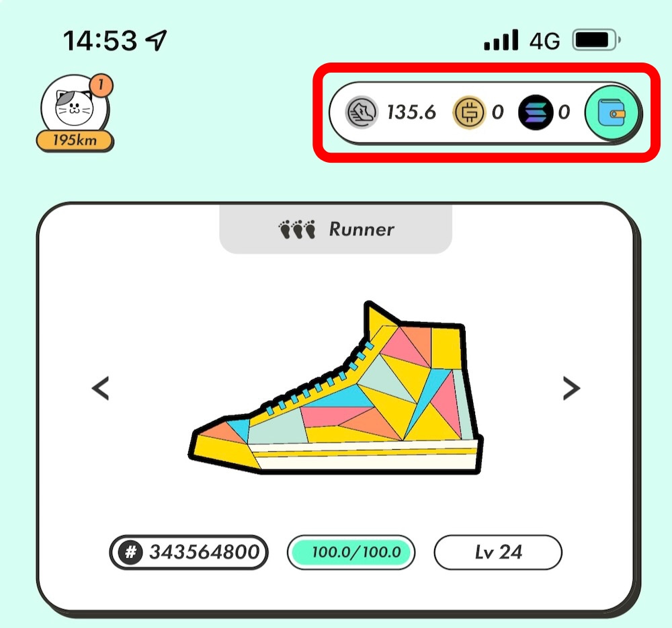This screenshot has height=628, width=672.
Task: Tap the battery status icon
Action: pos(597,40)
